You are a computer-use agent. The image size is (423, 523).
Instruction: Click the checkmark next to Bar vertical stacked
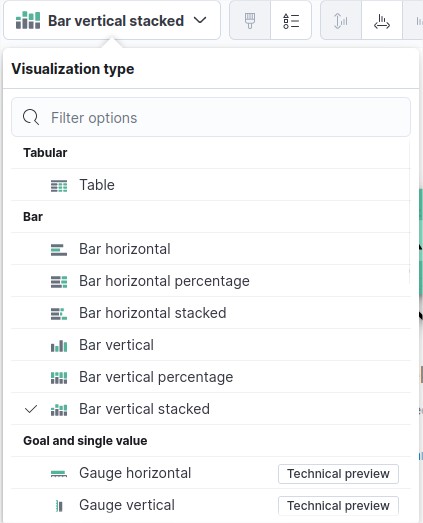(31, 409)
